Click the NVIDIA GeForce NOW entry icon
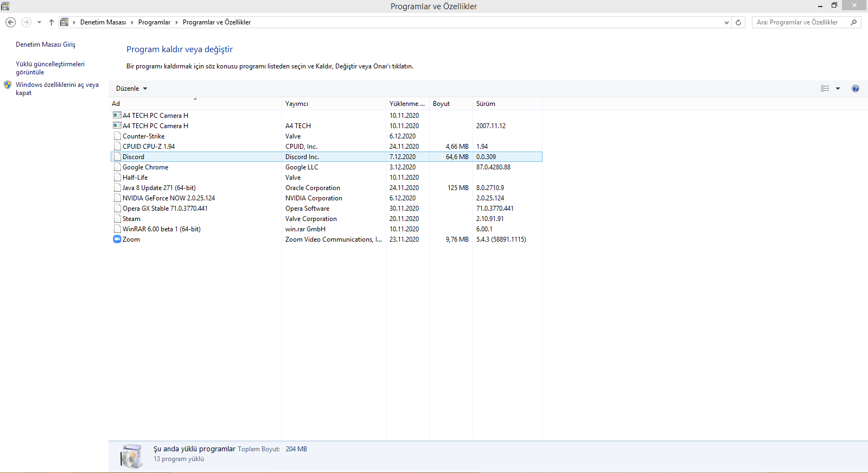The image size is (868, 473). [x=117, y=198]
